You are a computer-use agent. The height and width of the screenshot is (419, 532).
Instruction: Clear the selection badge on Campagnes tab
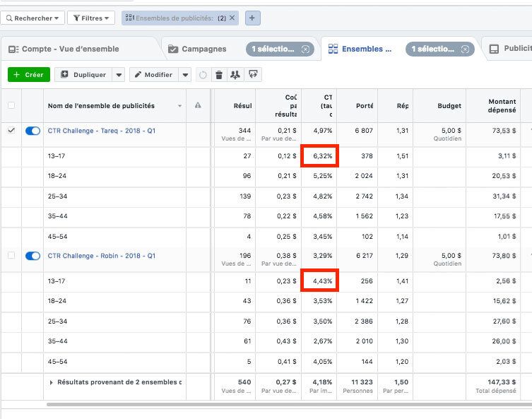coord(305,49)
